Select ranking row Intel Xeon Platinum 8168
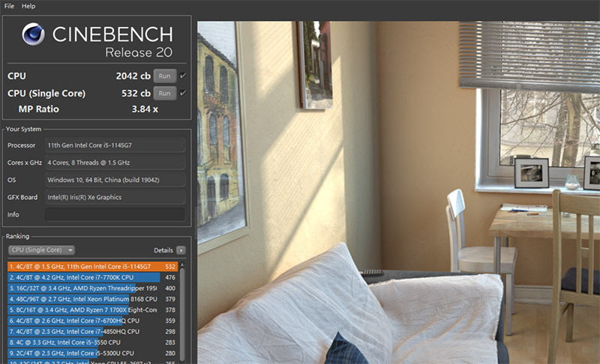This screenshot has height=364, width=600. (92, 299)
